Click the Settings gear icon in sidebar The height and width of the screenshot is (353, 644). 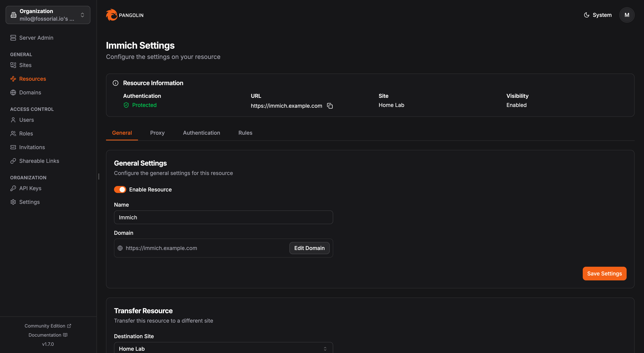[x=13, y=202]
